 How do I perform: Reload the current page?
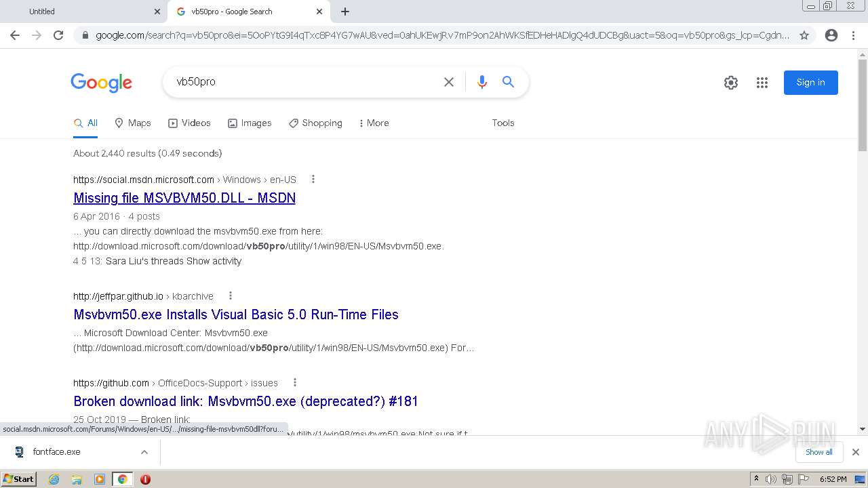58,35
